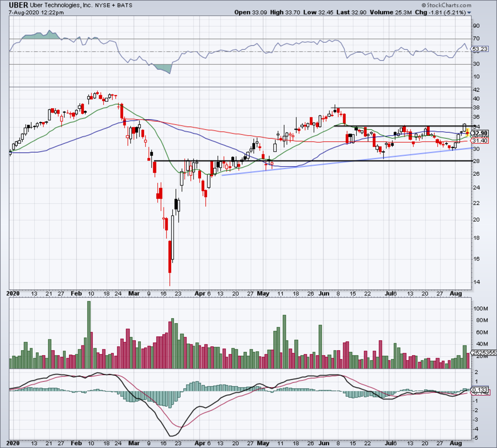Click the 100M volume axis label
This screenshot has height=448, width=497.
[480, 309]
